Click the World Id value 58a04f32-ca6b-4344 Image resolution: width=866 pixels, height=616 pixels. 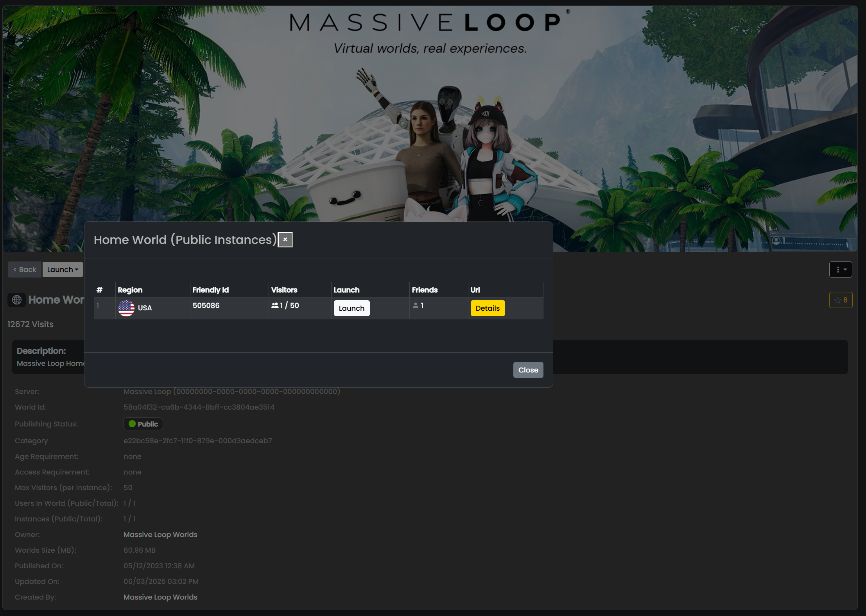[x=199, y=407]
